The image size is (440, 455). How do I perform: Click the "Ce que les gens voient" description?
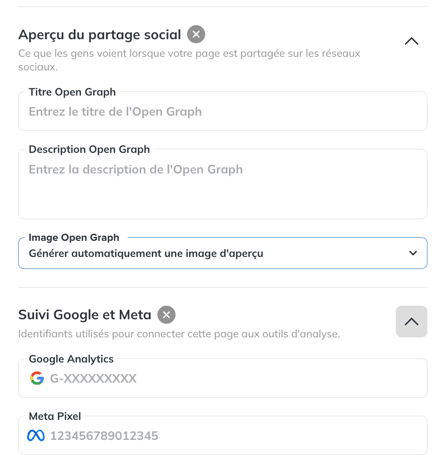click(x=189, y=60)
